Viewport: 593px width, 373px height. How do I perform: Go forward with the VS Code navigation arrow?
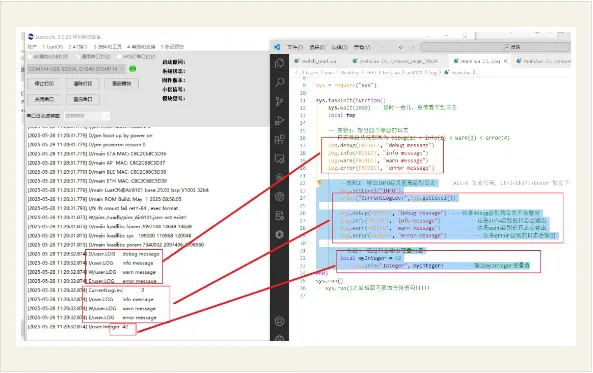413,47
